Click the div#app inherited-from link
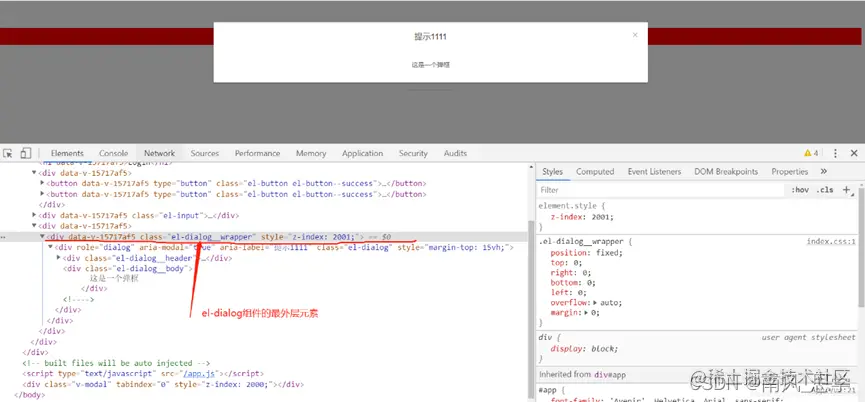This screenshot has width=865, height=402. (x=610, y=374)
